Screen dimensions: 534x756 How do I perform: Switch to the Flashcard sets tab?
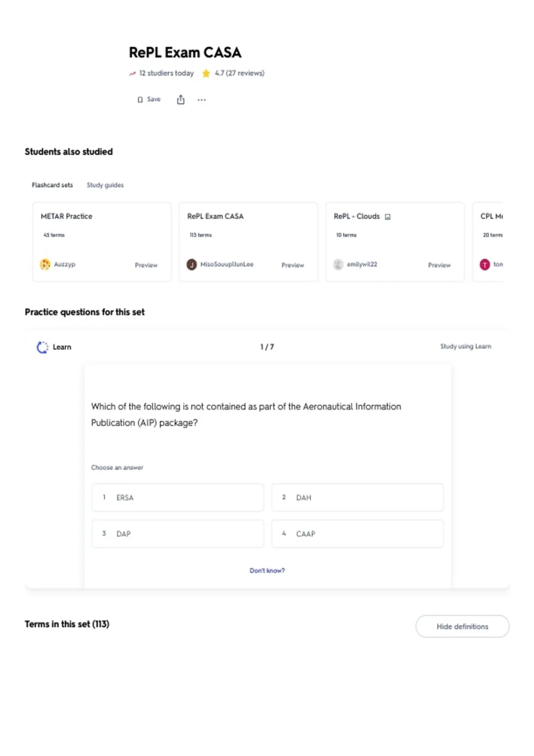click(x=52, y=185)
